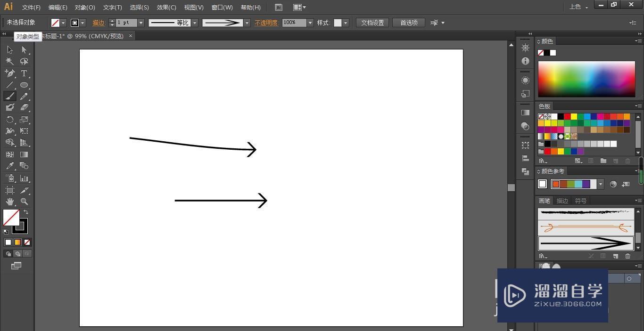Open stroke color dropdown in control bar

83,23
